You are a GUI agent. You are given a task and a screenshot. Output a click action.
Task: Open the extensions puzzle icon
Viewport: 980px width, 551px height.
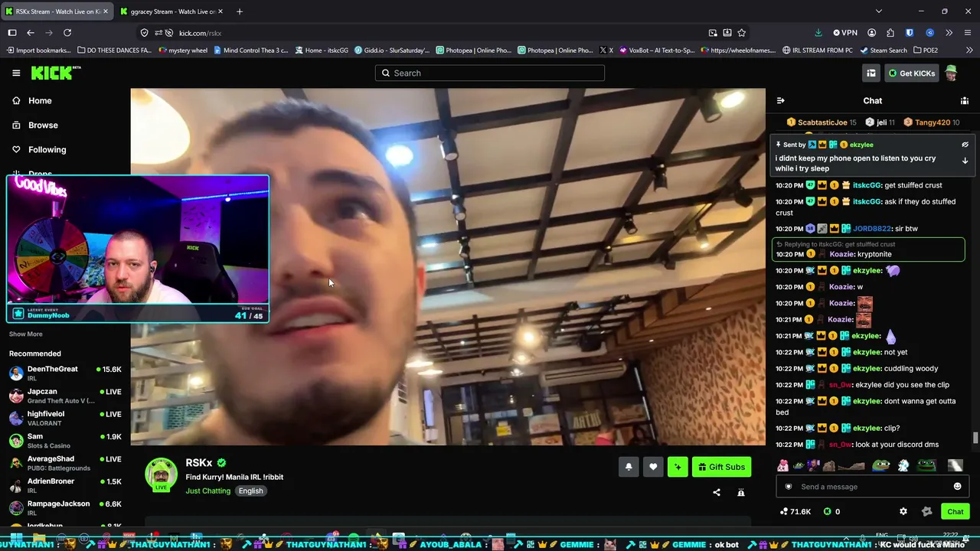point(890,33)
